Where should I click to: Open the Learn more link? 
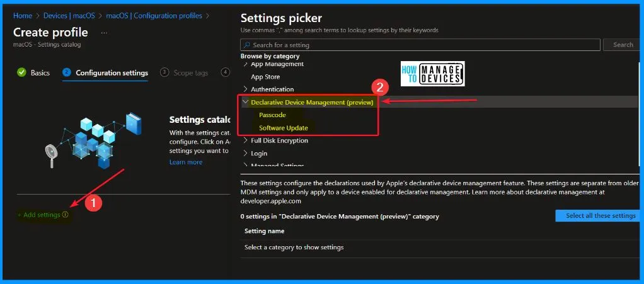[186, 162]
